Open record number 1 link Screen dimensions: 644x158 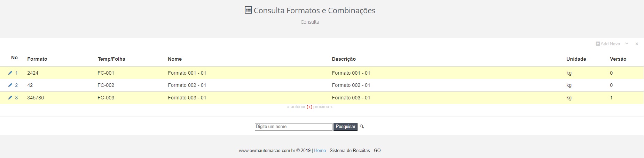(16, 73)
